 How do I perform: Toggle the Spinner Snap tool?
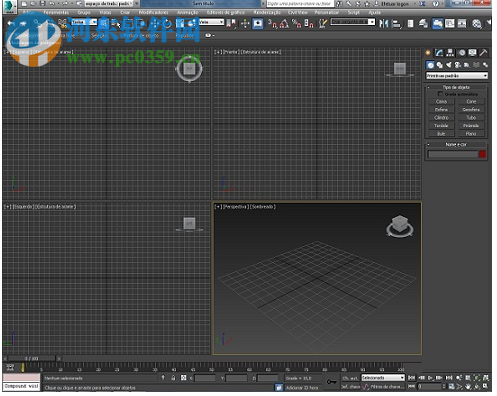click(309, 24)
